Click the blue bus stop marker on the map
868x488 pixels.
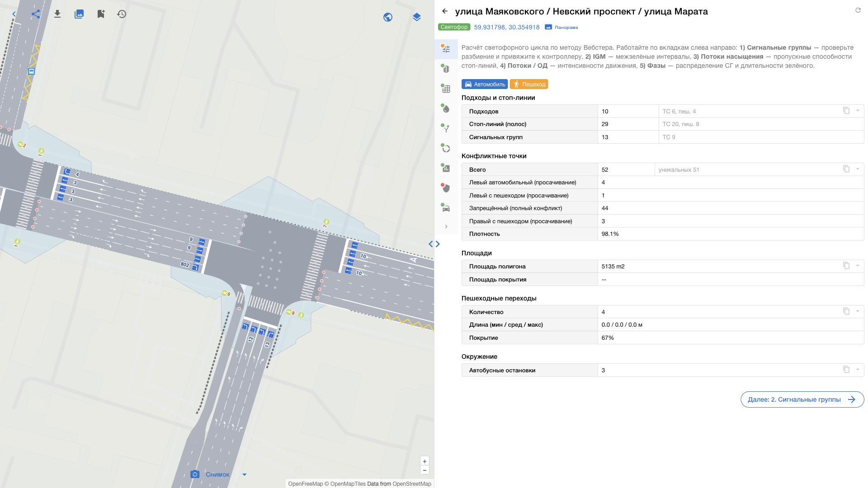coord(31,71)
